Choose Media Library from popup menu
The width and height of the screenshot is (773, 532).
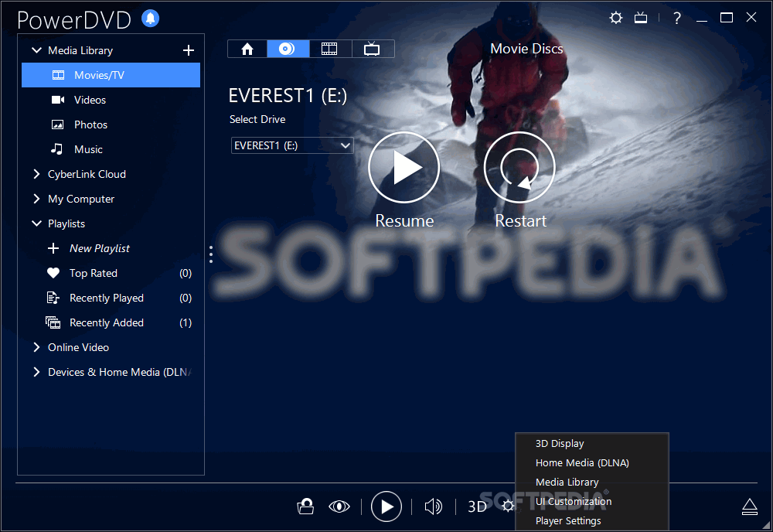pos(592,482)
